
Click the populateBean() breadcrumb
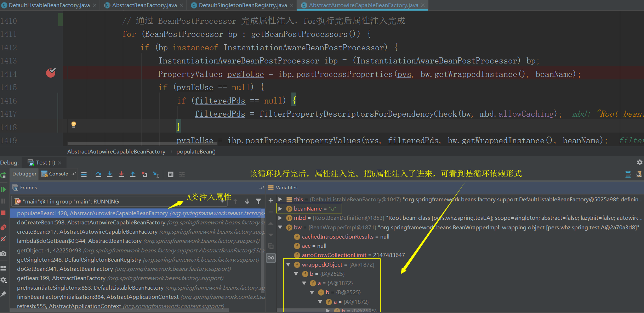pyautogui.click(x=196, y=151)
